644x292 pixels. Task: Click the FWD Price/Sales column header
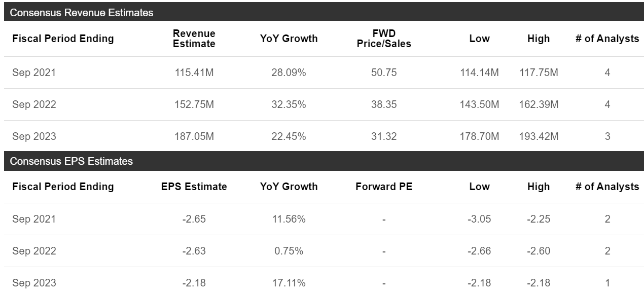tap(384, 39)
